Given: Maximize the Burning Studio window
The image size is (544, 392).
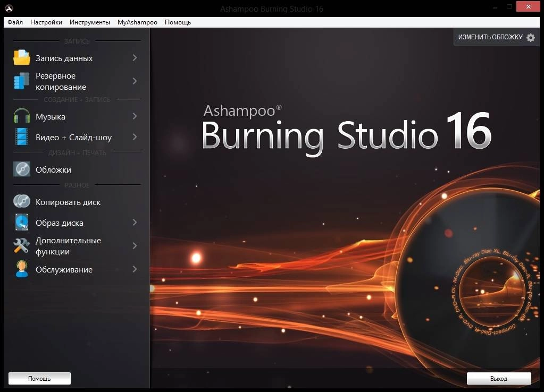Looking at the screenshot, I should 509,6.
